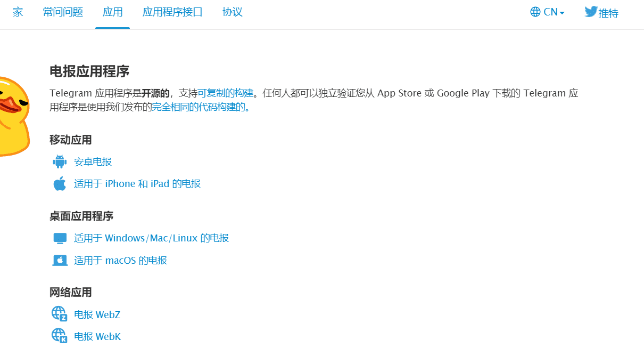This screenshot has height=356, width=644.
Task: Open the 应用程序接口 tab
Action: (172, 11)
